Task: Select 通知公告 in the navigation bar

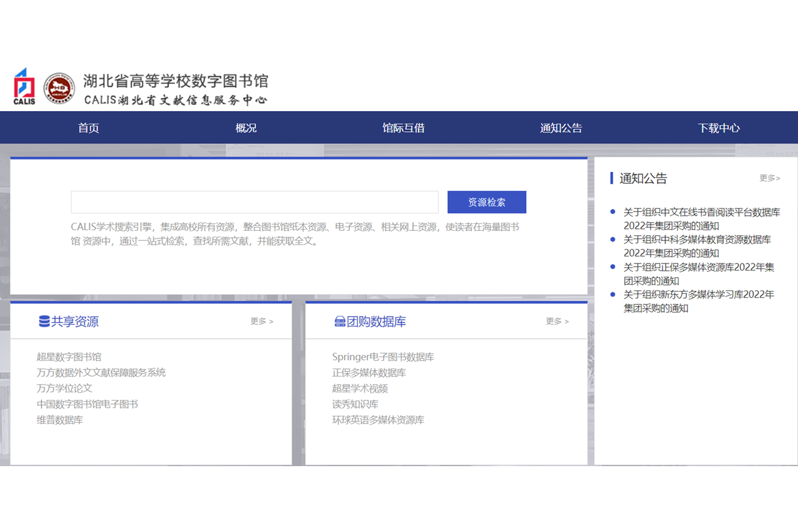Action: [x=561, y=128]
